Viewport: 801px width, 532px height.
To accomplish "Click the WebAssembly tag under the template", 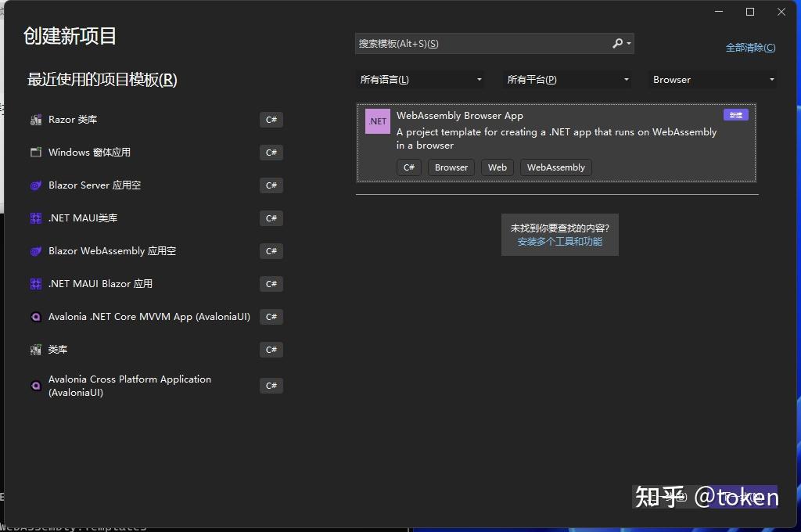I will 556,167.
